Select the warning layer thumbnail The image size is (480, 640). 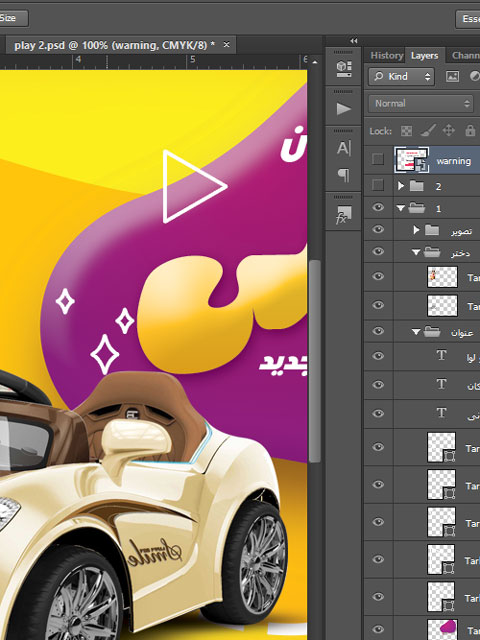pos(411,160)
